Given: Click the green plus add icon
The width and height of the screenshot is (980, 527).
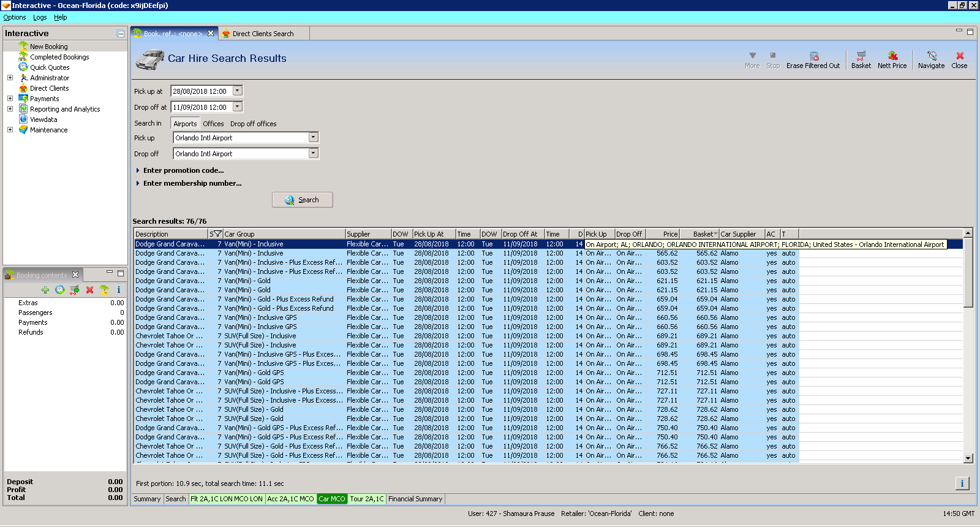Looking at the screenshot, I should click(45, 290).
